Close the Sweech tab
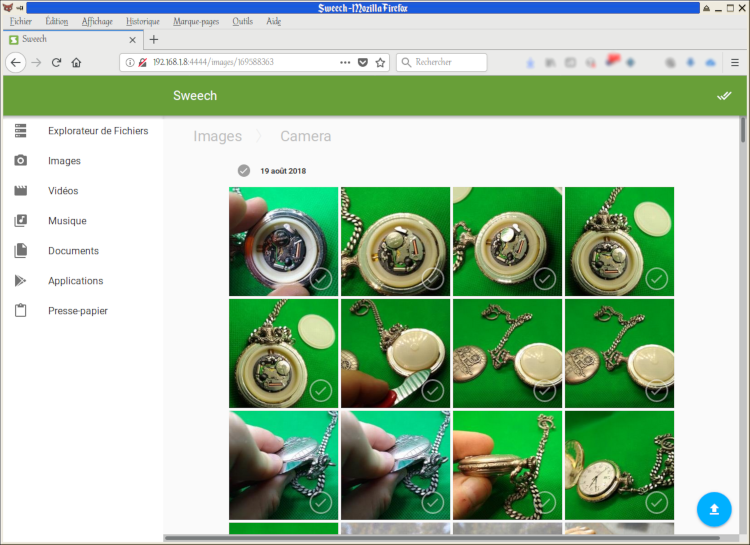This screenshot has height=545, width=750. tap(132, 40)
